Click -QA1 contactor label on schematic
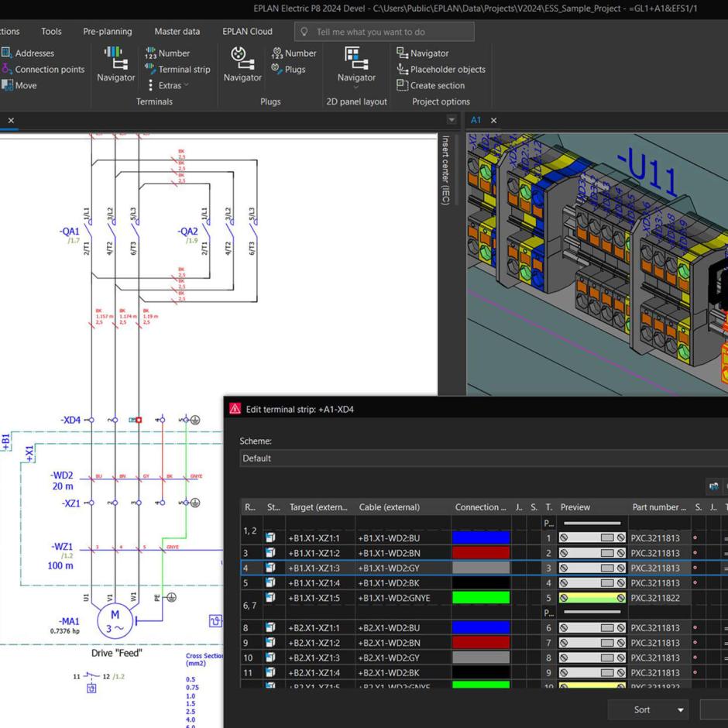The image size is (728, 728). point(69,232)
